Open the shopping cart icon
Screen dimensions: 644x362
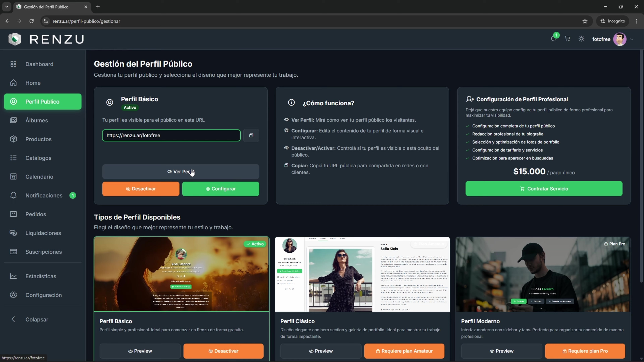point(567,39)
